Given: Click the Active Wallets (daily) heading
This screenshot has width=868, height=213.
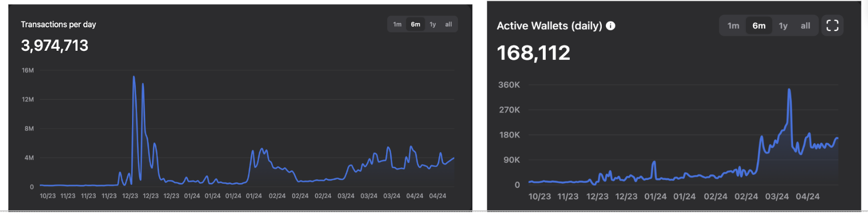Looking at the screenshot, I should [x=549, y=26].
